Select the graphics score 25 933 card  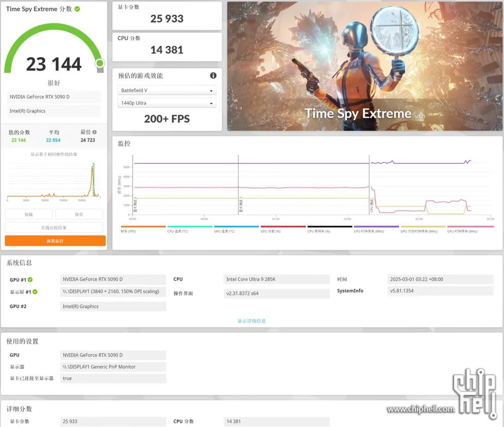tap(167, 16)
